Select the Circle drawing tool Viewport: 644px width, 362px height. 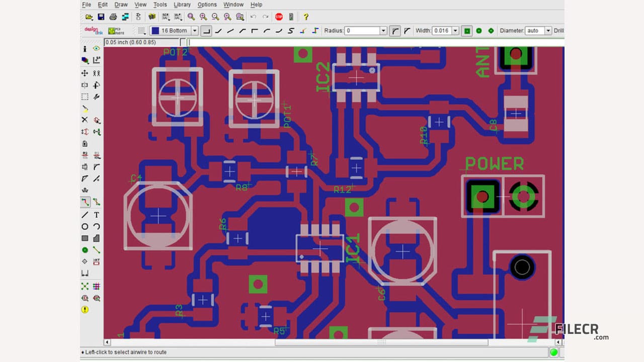tap(85, 226)
